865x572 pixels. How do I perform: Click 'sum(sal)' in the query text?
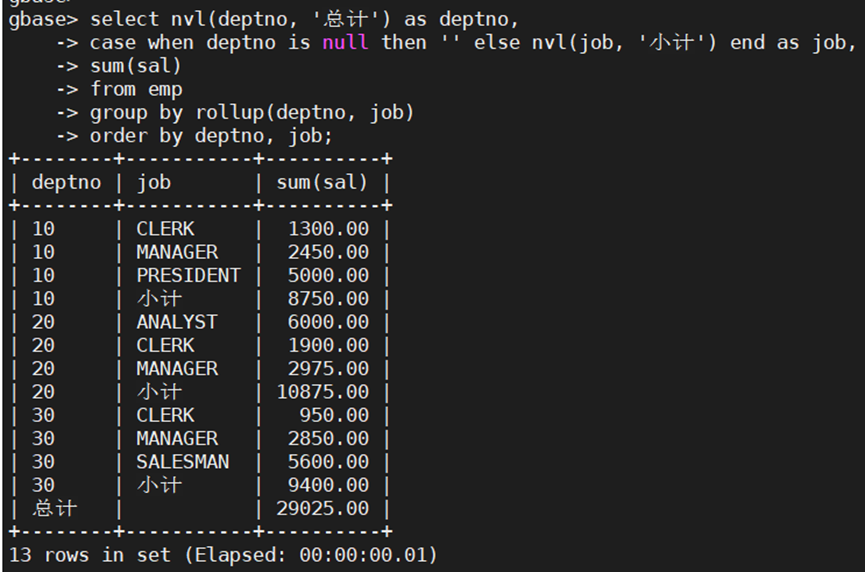coord(136,66)
